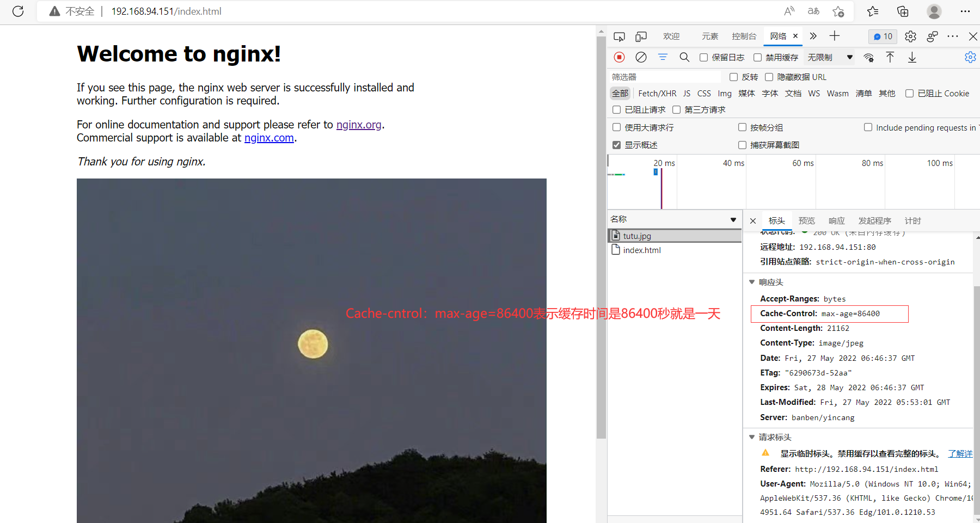Screen dimensions: 980x523
Task: Filter requests by Img type
Action: [x=725, y=93]
